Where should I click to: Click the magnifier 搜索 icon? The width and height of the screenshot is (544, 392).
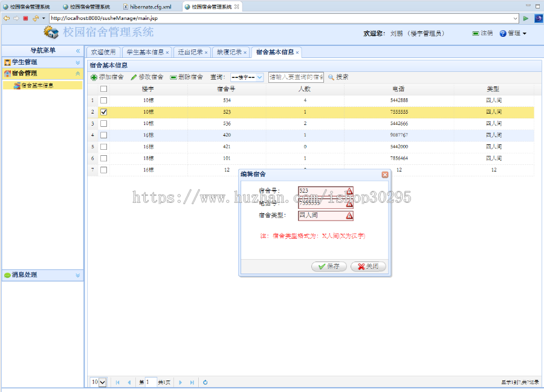[x=331, y=77]
